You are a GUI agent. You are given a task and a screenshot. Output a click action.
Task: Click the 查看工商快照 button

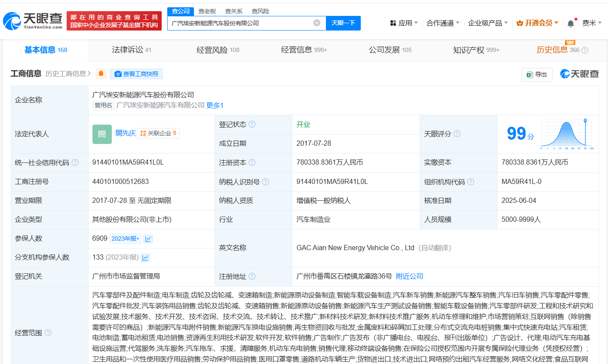pyautogui.click(x=136, y=74)
